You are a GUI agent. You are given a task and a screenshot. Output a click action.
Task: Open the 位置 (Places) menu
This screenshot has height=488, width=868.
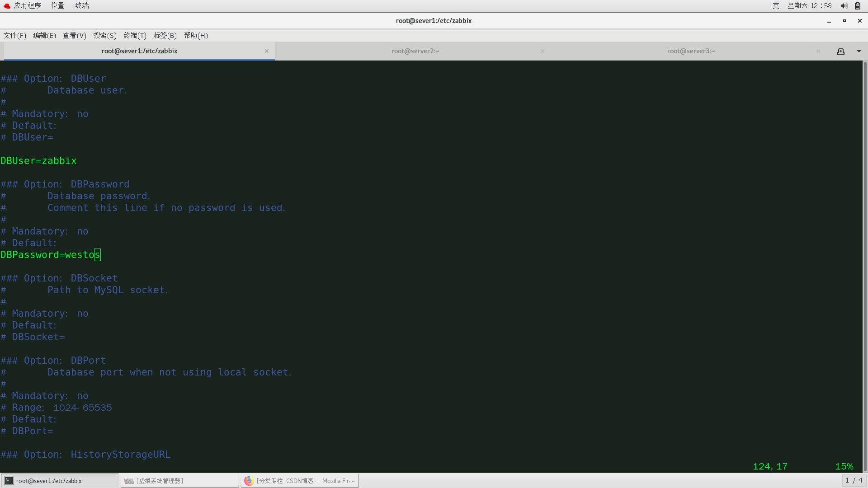(57, 5)
